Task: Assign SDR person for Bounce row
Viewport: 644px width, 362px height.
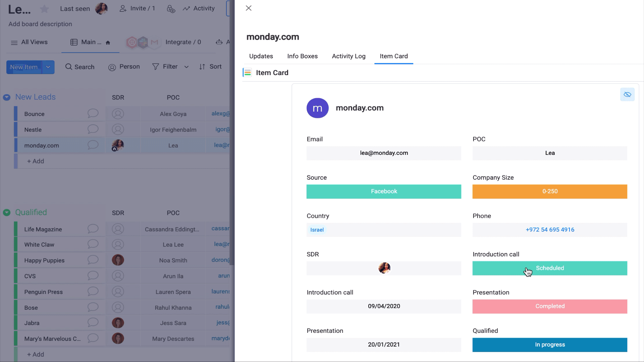Action: tap(118, 114)
